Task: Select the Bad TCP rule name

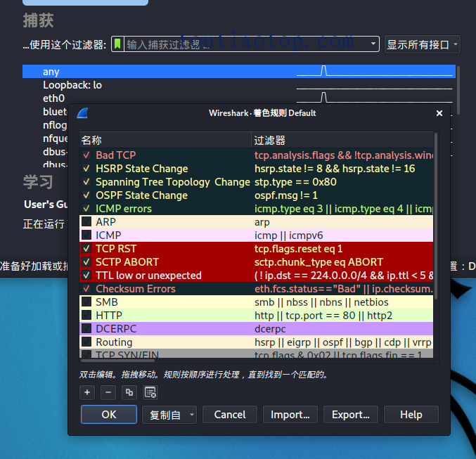Action: pos(116,155)
